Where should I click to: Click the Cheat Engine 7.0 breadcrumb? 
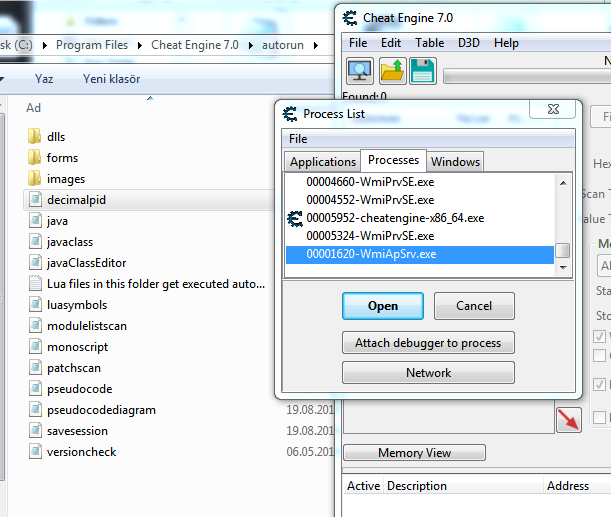[x=195, y=45]
